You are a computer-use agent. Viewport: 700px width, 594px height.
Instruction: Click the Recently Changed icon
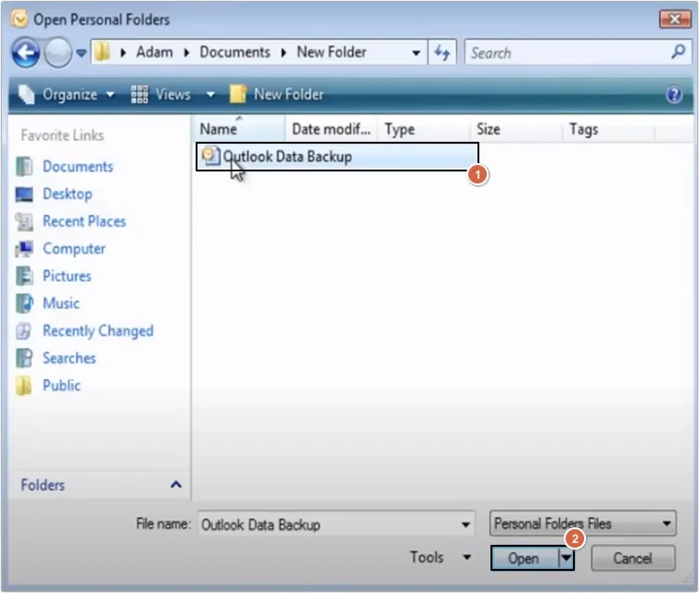coord(24,331)
